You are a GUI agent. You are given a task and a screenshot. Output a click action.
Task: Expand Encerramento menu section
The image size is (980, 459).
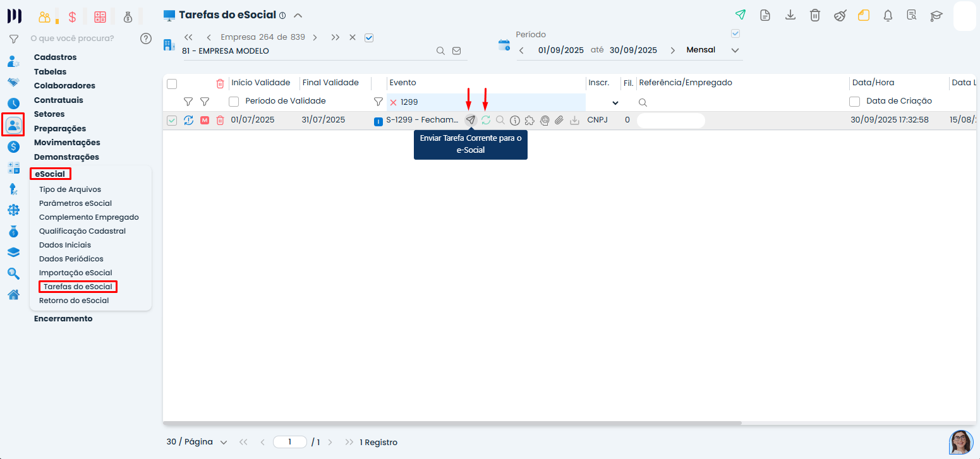(x=63, y=319)
